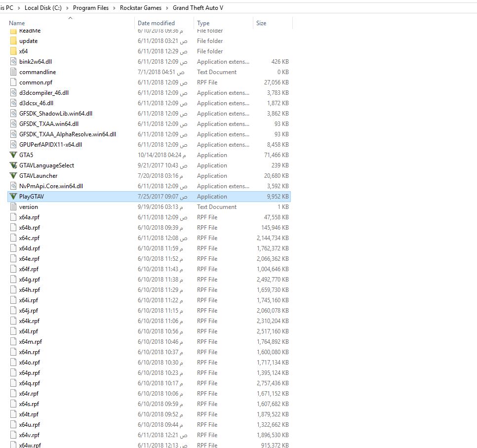The image size is (477, 448).
Task: Click the update folder icon
Action: click(13, 41)
